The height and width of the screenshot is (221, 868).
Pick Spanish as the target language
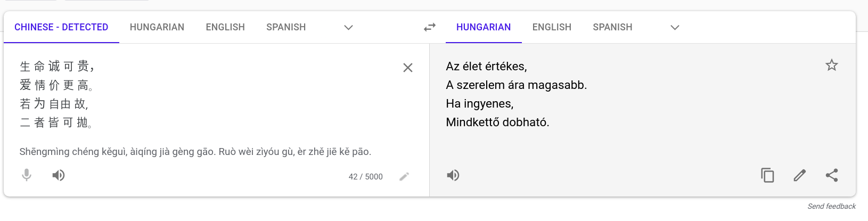(612, 27)
